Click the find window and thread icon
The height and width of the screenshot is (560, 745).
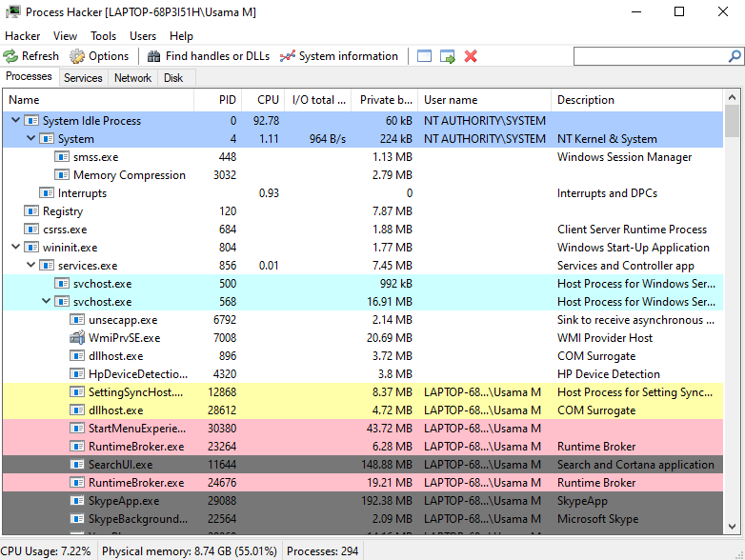click(x=447, y=56)
